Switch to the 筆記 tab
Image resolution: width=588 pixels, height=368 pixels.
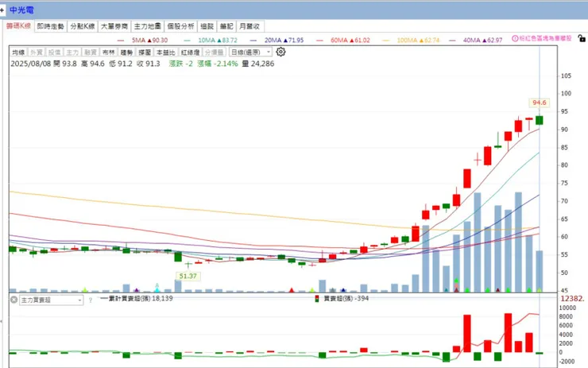point(226,26)
